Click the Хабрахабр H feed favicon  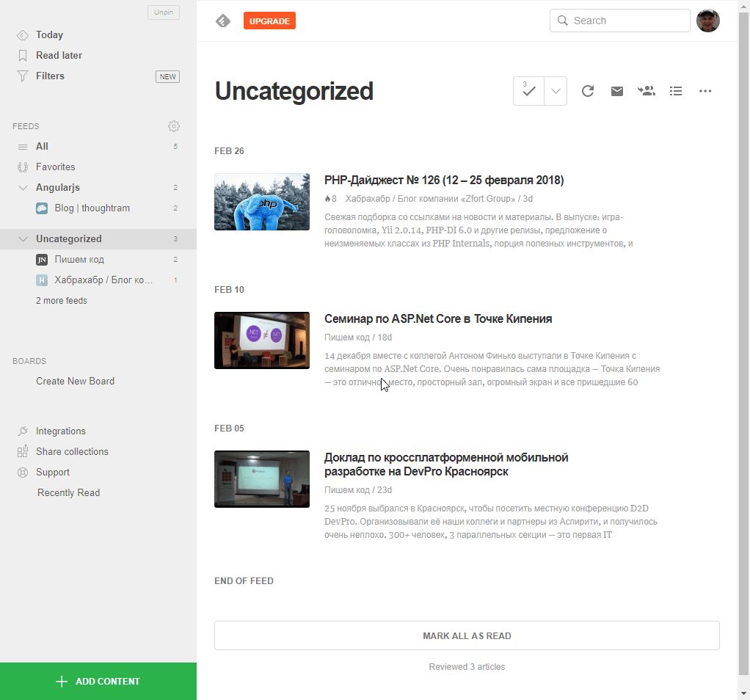tap(42, 280)
